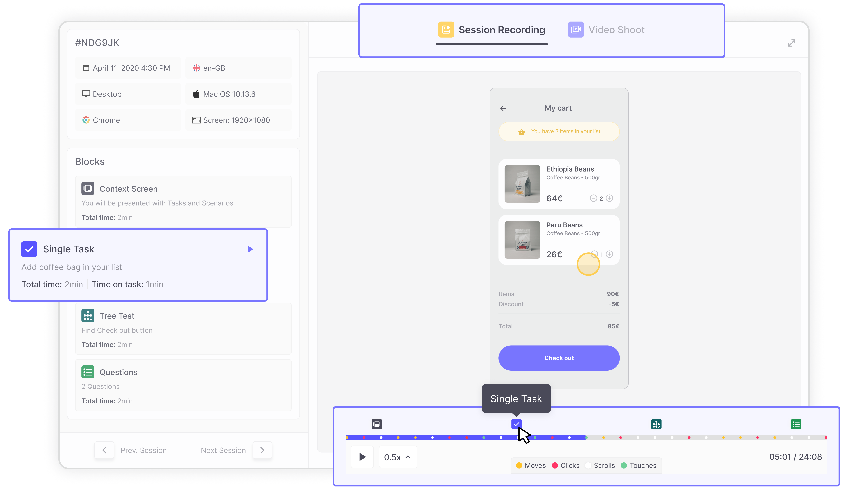The image size is (868, 489).
Task: Open the 0.5x playback speed dropdown
Action: click(398, 457)
